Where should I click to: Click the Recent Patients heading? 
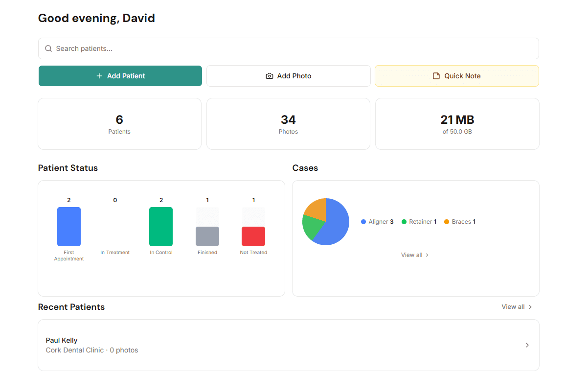pos(71,307)
